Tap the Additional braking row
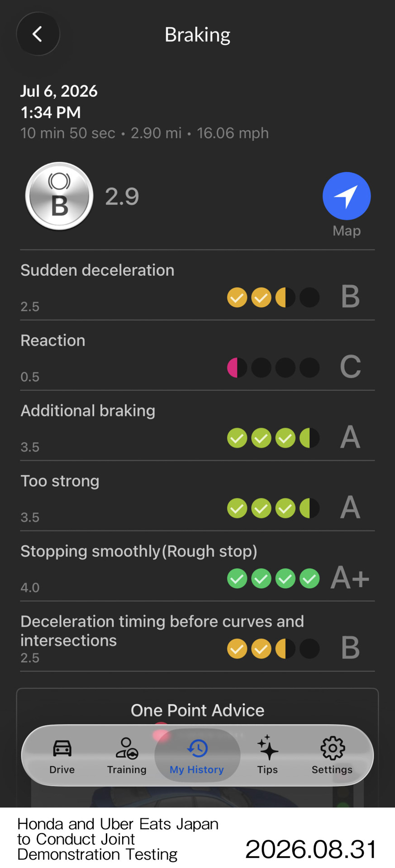395x868 pixels. click(x=197, y=426)
